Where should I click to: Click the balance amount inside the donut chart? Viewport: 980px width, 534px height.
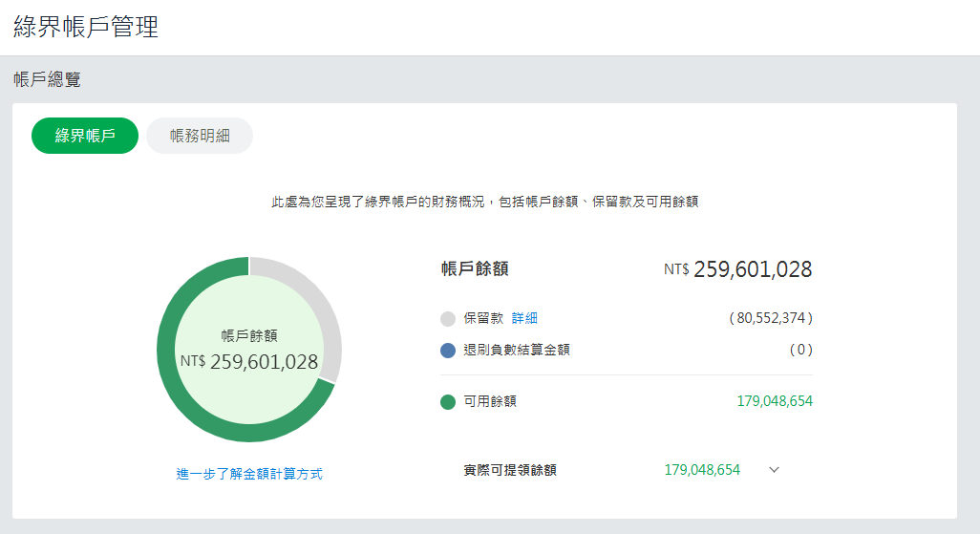coord(264,362)
